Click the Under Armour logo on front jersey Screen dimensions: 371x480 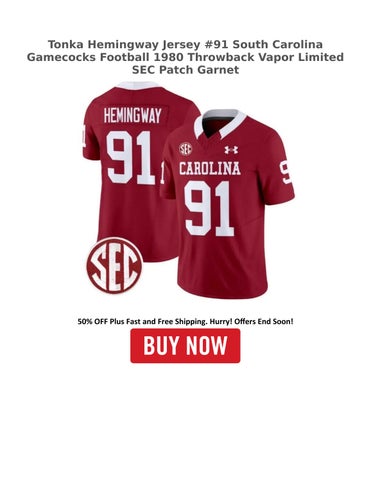231,149
